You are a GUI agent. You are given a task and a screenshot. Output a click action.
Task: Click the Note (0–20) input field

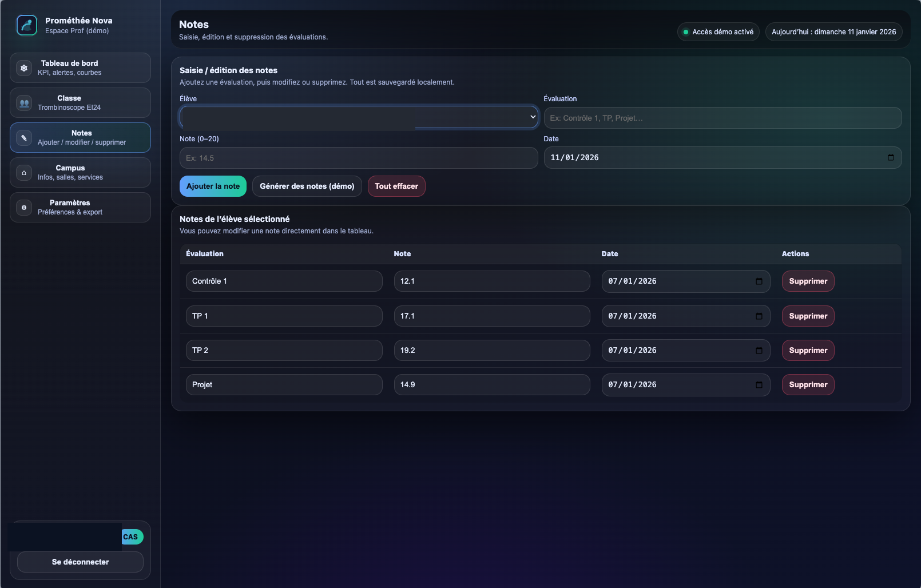point(359,158)
